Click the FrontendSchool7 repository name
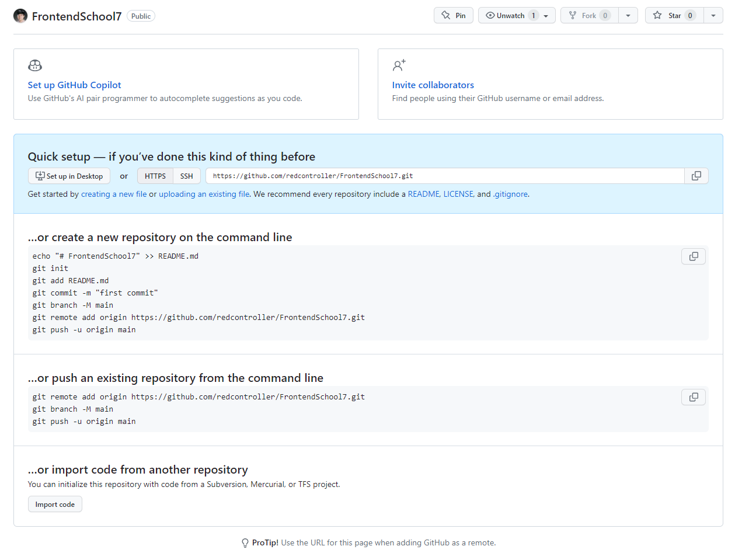The width and height of the screenshot is (742, 560). coord(76,16)
